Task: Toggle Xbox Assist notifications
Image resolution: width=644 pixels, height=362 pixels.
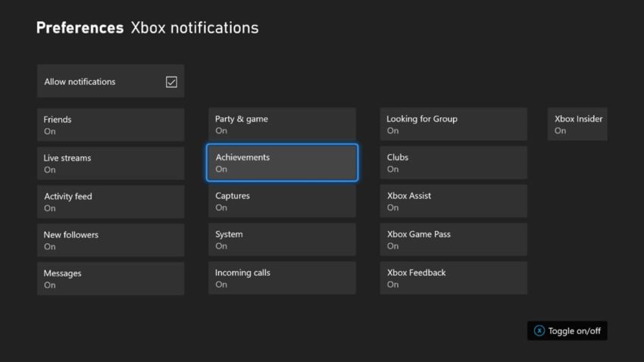Action: 453,201
